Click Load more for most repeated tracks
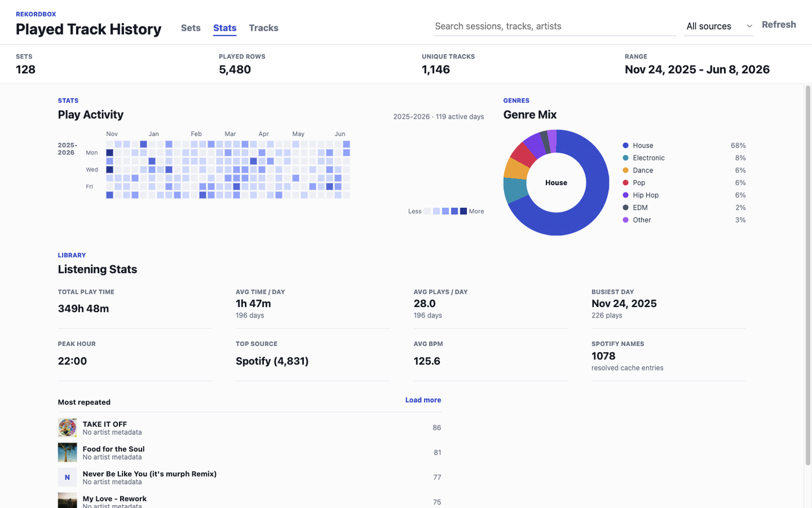Image resolution: width=812 pixels, height=508 pixels. pyautogui.click(x=423, y=400)
